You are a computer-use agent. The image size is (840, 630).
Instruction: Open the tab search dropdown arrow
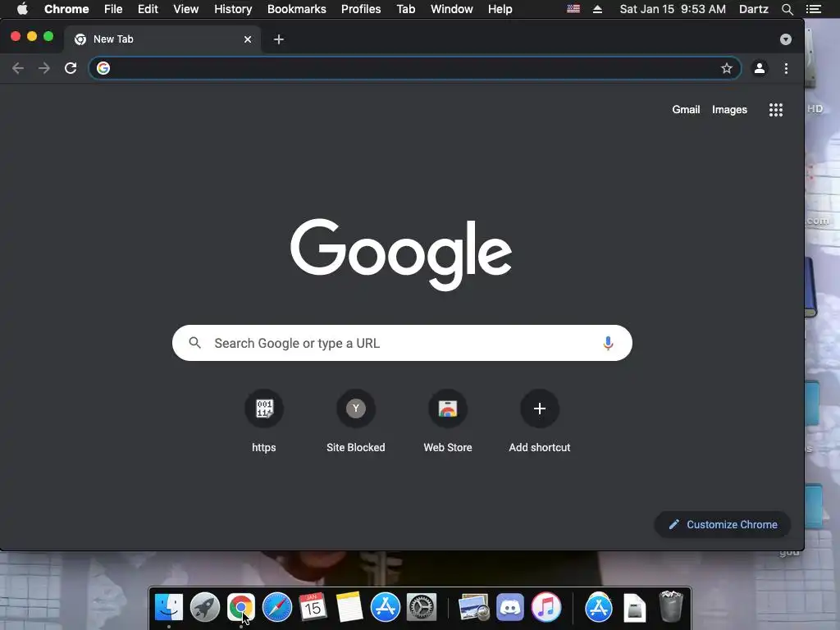point(785,39)
